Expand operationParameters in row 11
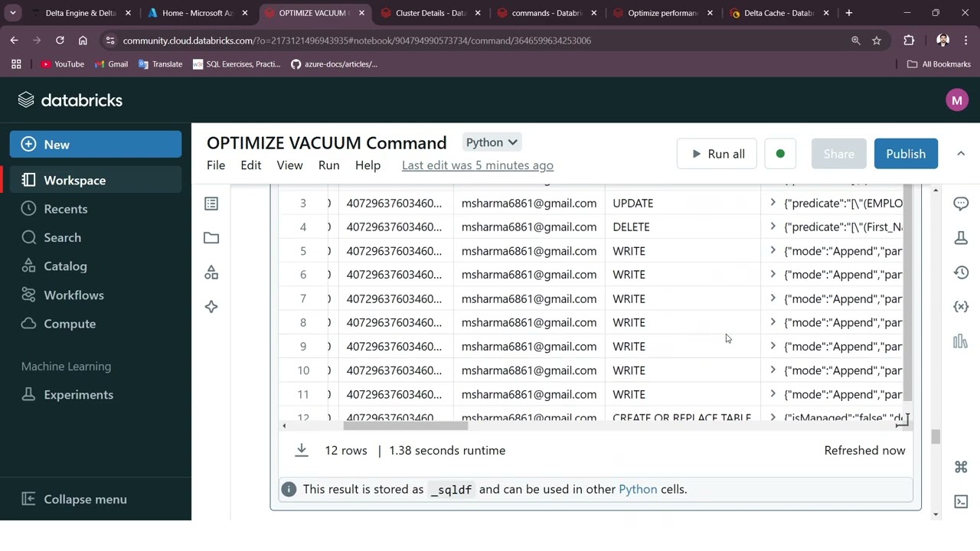Image resolution: width=980 pixels, height=551 pixels. 773,394
